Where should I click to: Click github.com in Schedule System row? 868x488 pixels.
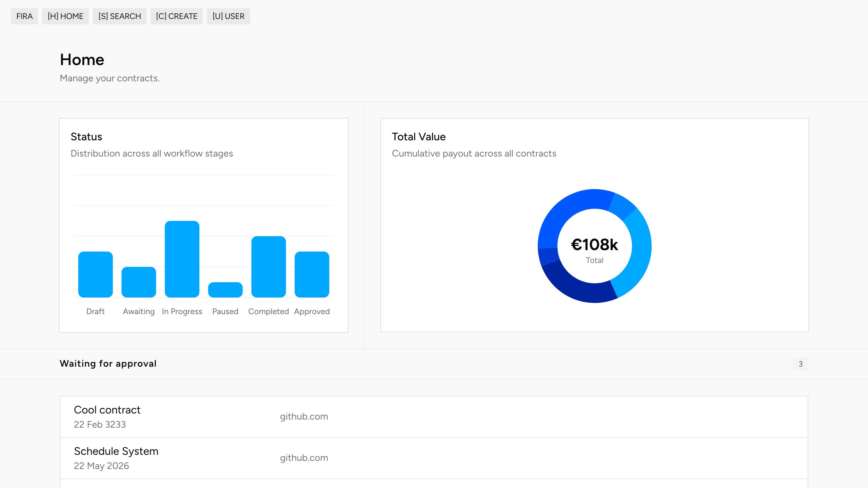coord(304,458)
